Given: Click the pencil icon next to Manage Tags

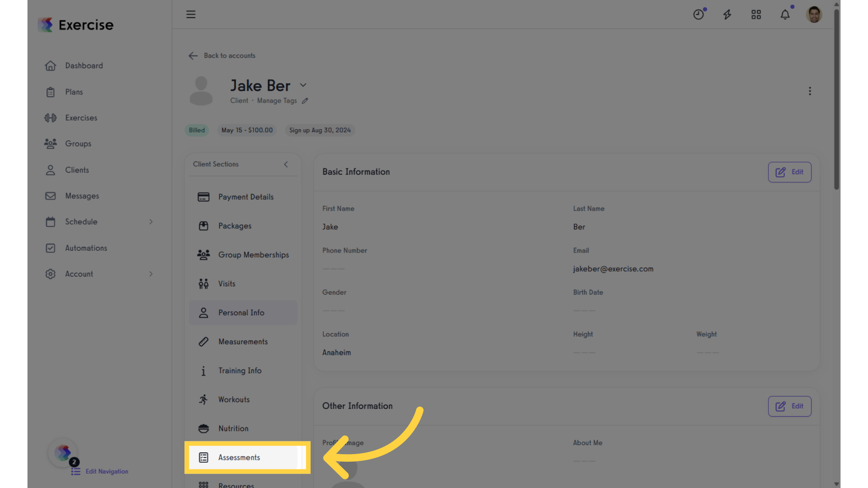Looking at the screenshot, I should click(x=305, y=101).
